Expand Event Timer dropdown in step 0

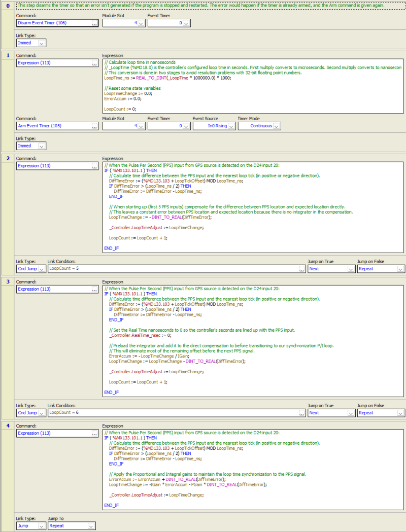click(x=186, y=23)
